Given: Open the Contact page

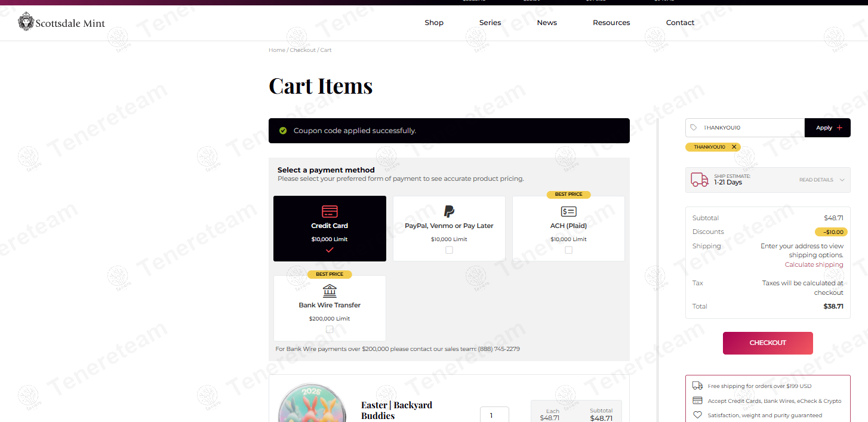Looking at the screenshot, I should [x=680, y=23].
